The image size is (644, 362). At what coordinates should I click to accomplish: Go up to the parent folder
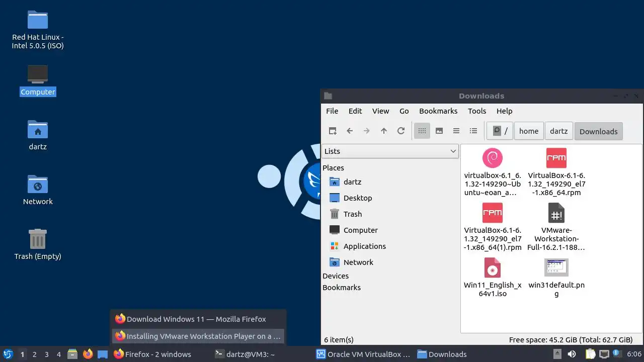pyautogui.click(x=384, y=131)
